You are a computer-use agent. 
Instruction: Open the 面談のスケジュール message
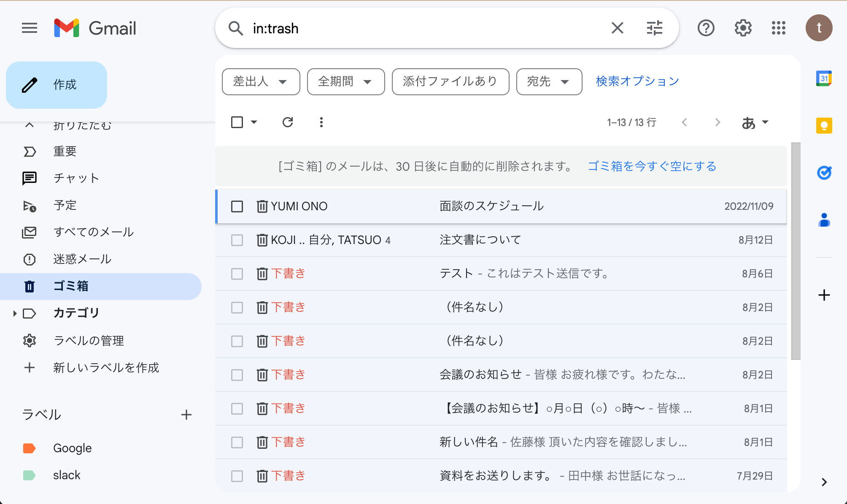[x=501, y=206]
